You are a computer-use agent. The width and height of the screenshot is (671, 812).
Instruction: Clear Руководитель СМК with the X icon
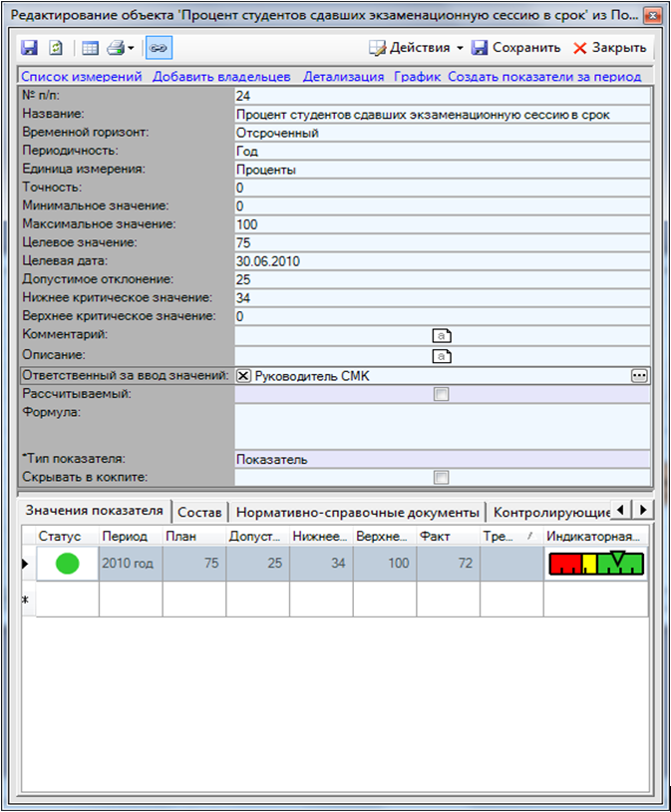(x=243, y=375)
